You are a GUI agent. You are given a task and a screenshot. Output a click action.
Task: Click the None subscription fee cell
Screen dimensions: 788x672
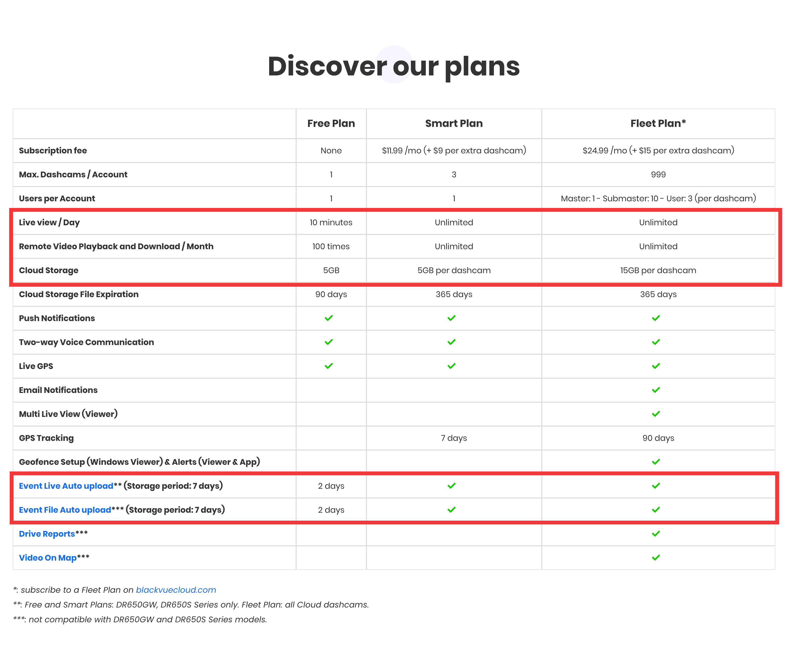click(331, 151)
